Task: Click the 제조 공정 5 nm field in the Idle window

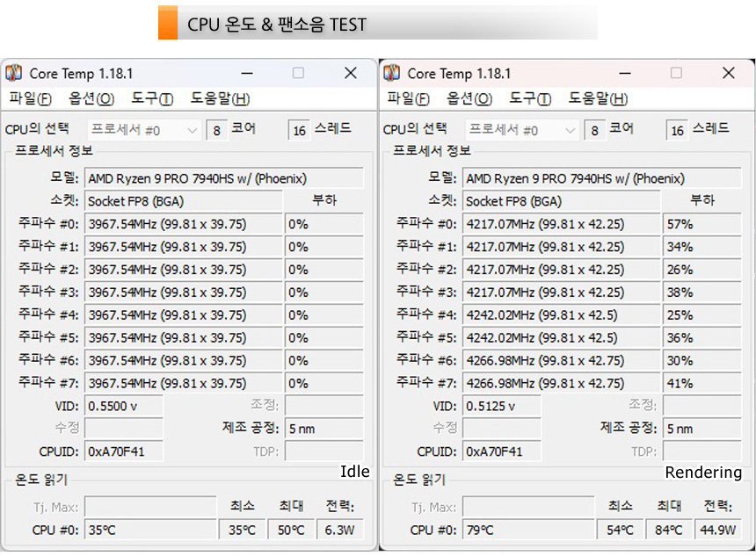Action: 324,429
